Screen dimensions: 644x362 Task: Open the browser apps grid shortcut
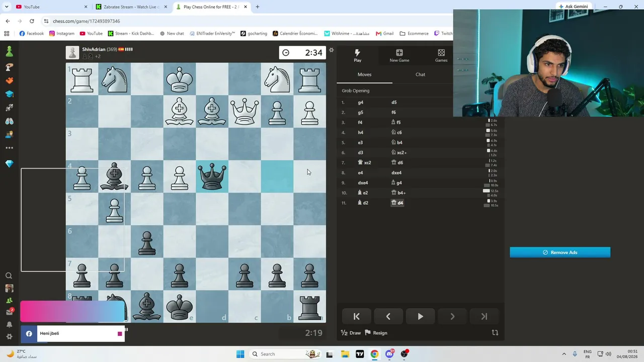[7, 34]
